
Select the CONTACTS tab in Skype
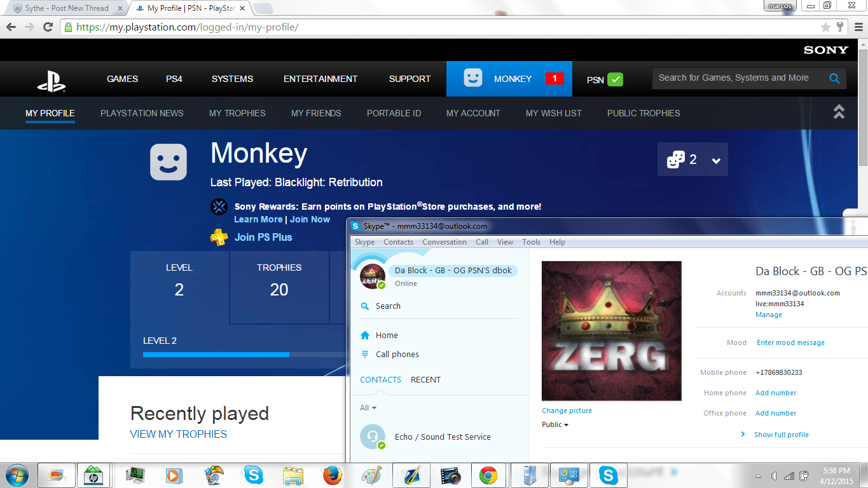pyautogui.click(x=381, y=380)
